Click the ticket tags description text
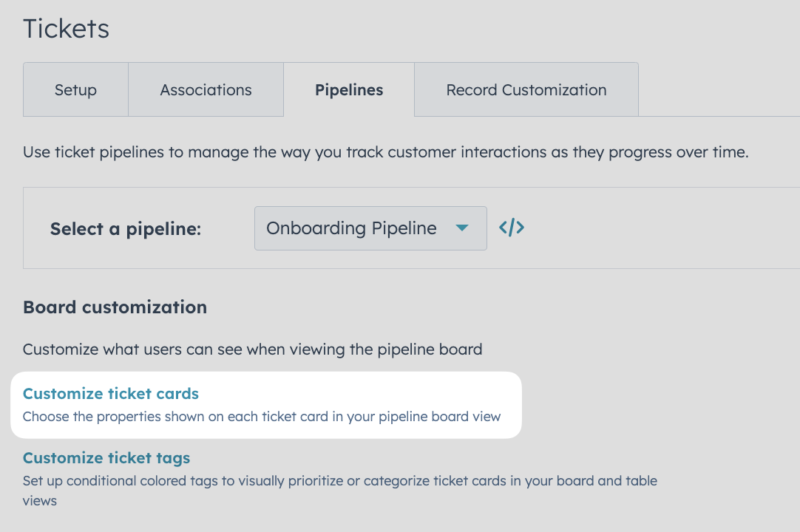Screen dimensions: 800x532 tap(340, 480)
